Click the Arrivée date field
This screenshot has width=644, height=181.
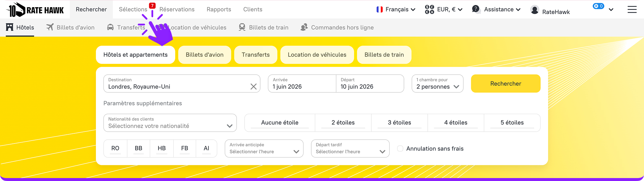302,84
